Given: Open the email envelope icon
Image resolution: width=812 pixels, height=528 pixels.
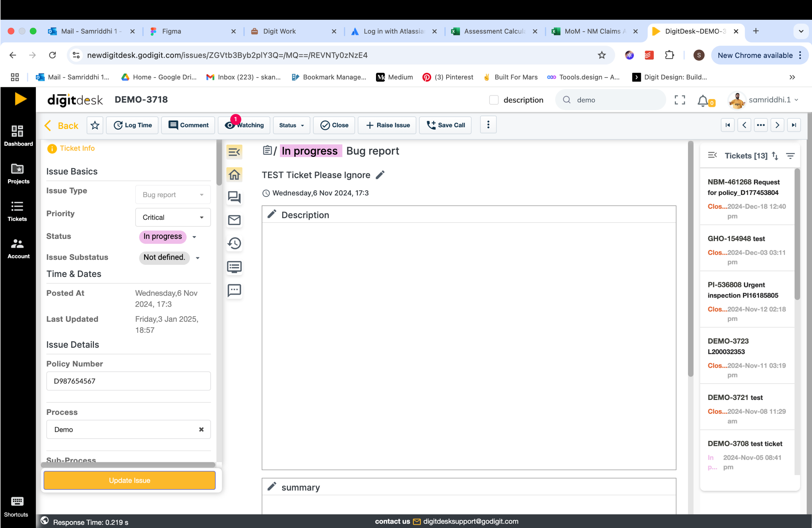Looking at the screenshot, I should click(x=234, y=220).
